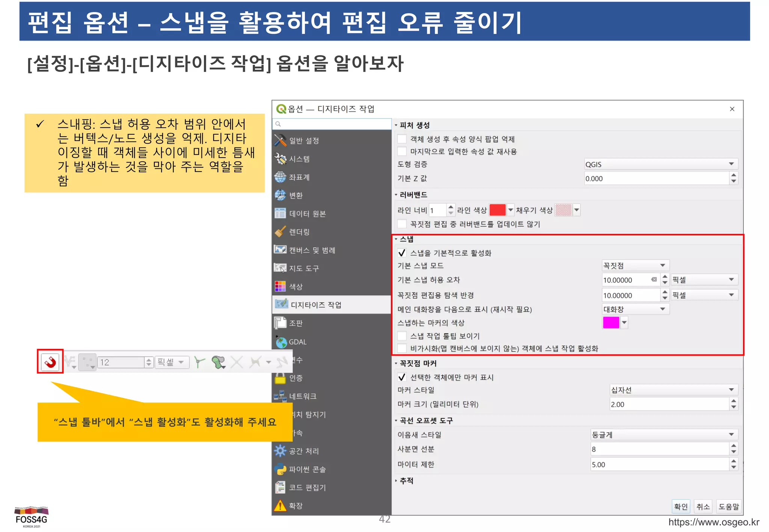This screenshot has height=532, width=769.
Task: Open the 일반 설정 tools icon
Action: coord(280,140)
